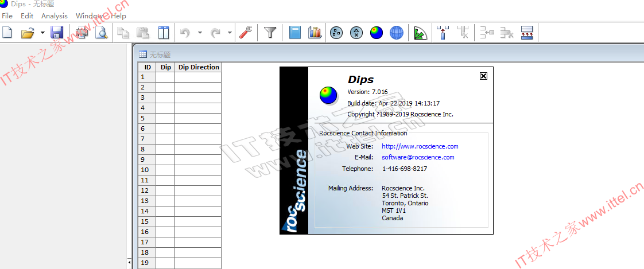Open the http://www.rocscience.com link
Viewport: 644px width, 269px height.
tap(420, 146)
